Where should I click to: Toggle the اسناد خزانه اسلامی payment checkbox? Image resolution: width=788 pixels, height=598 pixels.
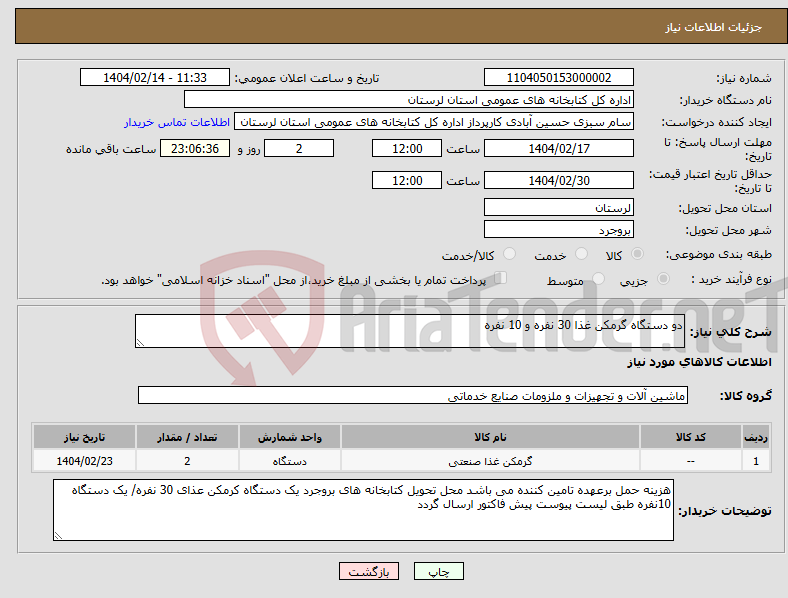click(501, 278)
